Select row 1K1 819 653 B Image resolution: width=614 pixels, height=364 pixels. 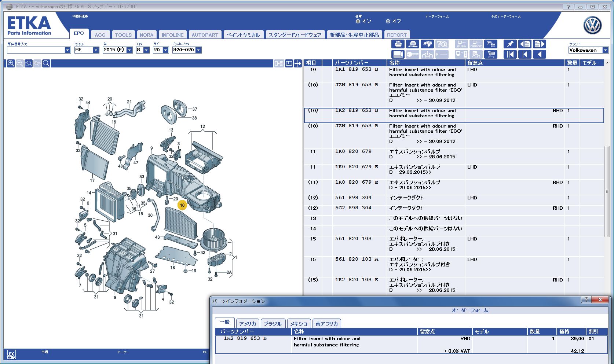point(454,74)
